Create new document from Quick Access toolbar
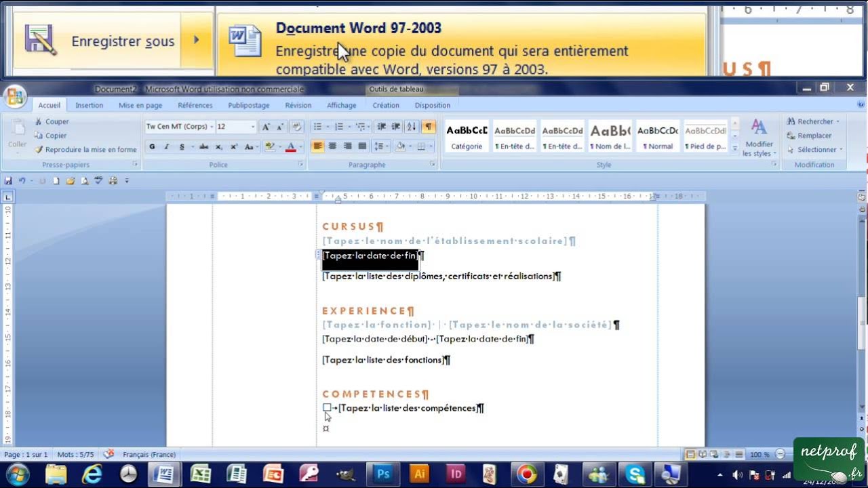This screenshot has width=868, height=488. pos(56,181)
